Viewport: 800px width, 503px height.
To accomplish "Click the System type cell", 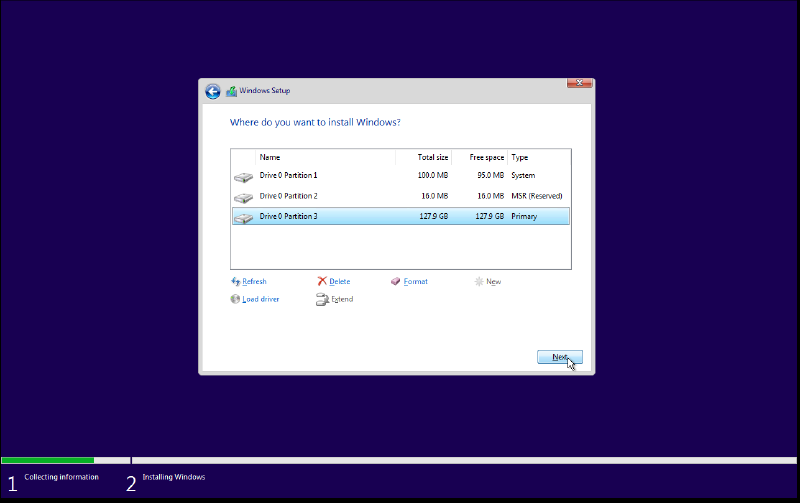I will pyautogui.click(x=523, y=175).
